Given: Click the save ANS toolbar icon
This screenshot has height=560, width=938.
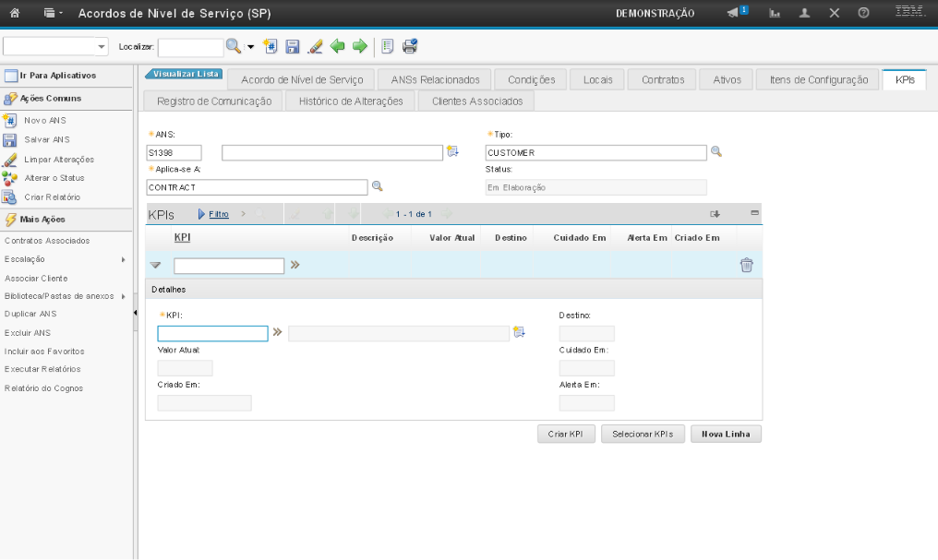Looking at the screenshot, I should (x=293, y=46).
